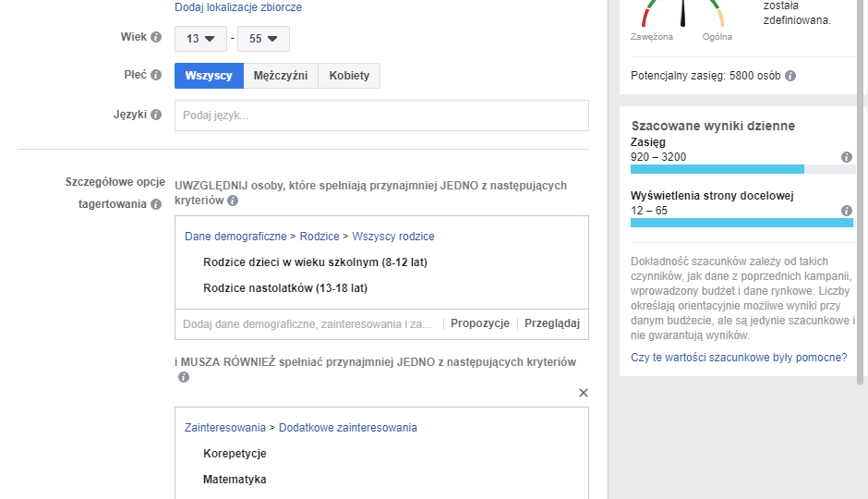Click the Dodaj lokalizacje zbiorcze link

[x=238, y=7]
